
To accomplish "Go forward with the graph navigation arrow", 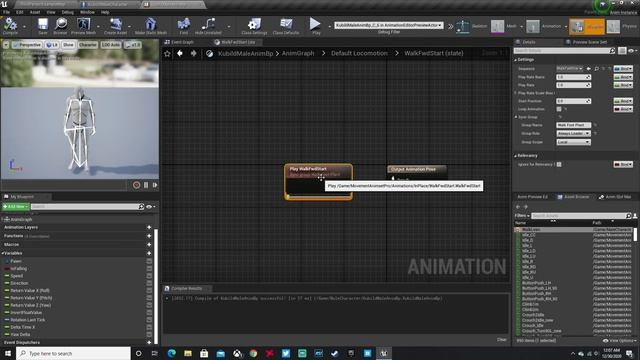I will (x=193, y=53).
